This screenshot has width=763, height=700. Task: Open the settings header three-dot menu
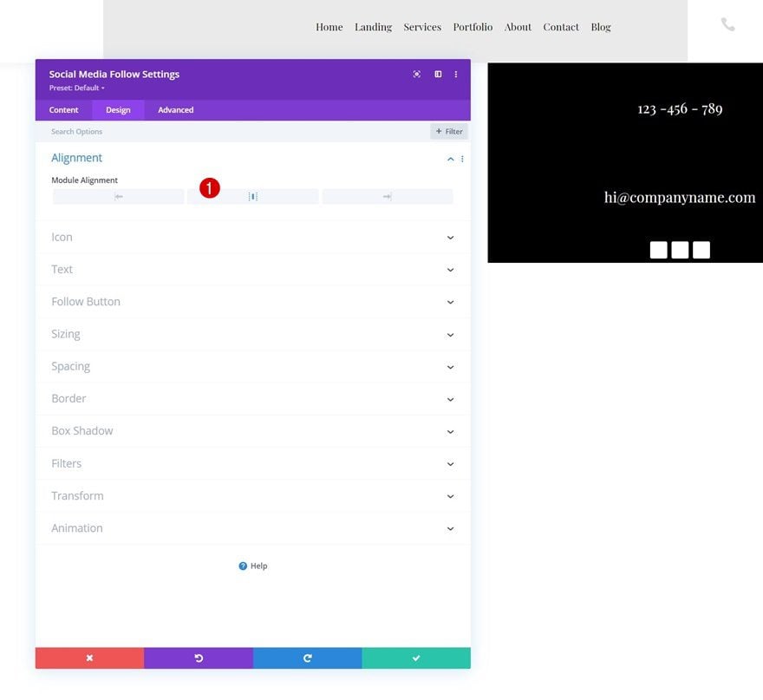[x=456, y=75]
